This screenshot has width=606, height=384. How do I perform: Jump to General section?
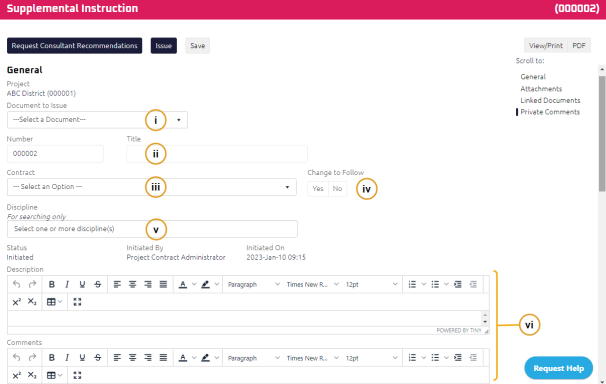[x=533, y=76]
